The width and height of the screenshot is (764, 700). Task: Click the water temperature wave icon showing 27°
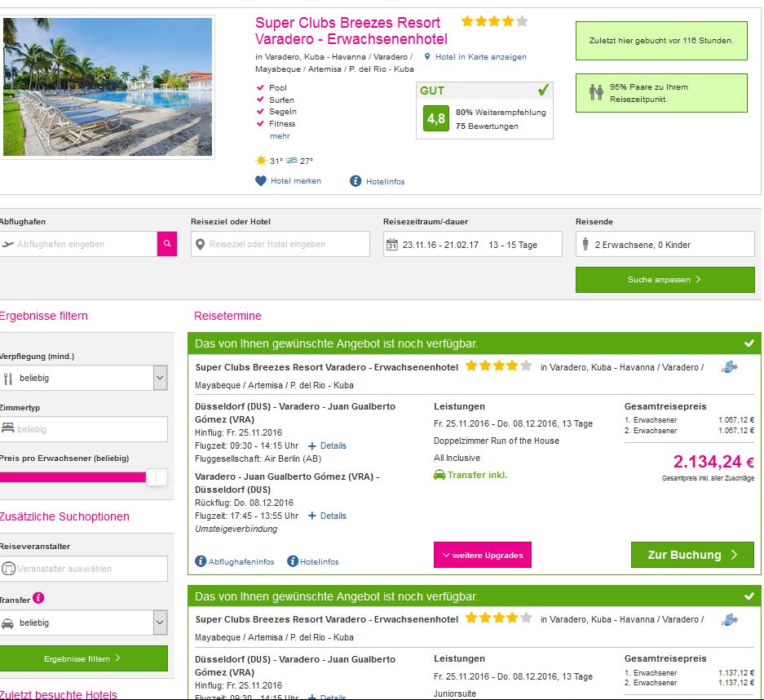[292, 161]
